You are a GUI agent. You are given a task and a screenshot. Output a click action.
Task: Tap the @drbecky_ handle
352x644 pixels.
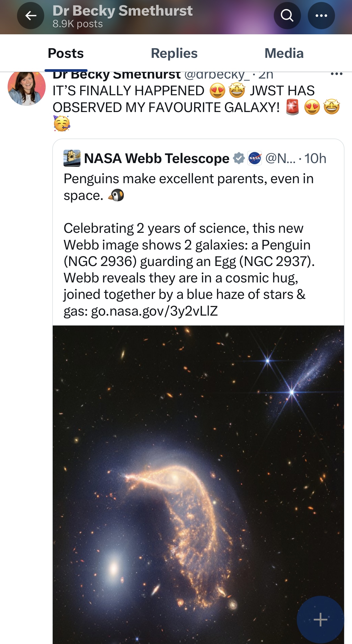(217, 75)
